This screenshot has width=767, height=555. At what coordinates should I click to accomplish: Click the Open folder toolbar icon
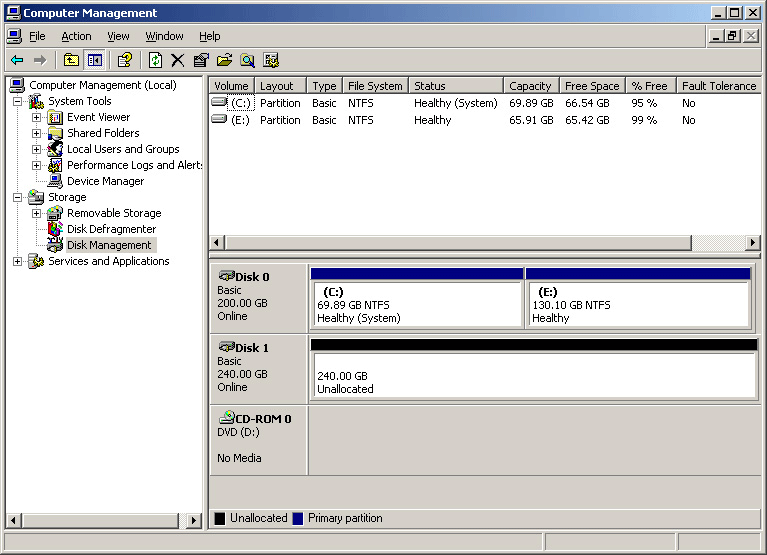click(x=225, y=60)
